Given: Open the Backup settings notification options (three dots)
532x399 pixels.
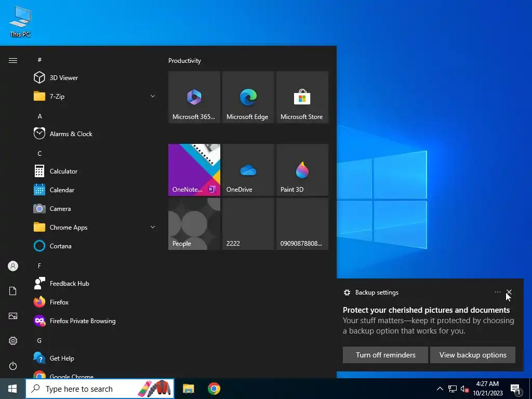Looking at the screenshot, I should pyautogui.click(x=497, y=292).
